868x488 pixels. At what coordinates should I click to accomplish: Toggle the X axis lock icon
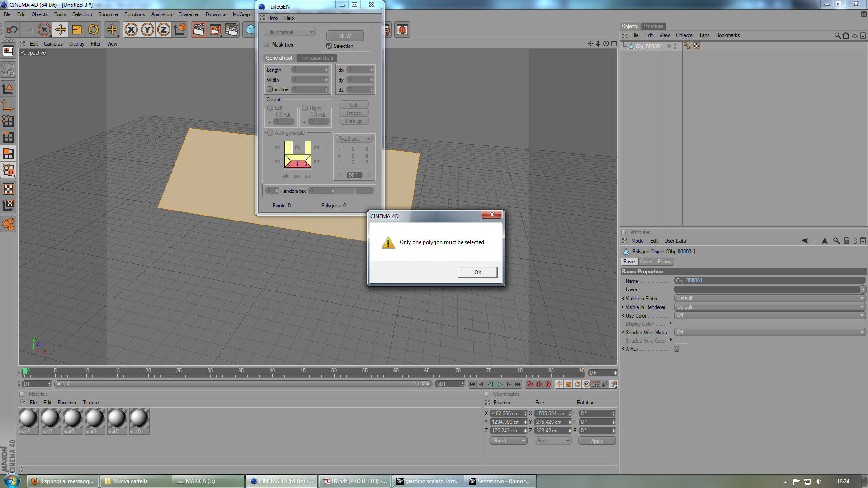pyautogui.click(x=131, y=30)
